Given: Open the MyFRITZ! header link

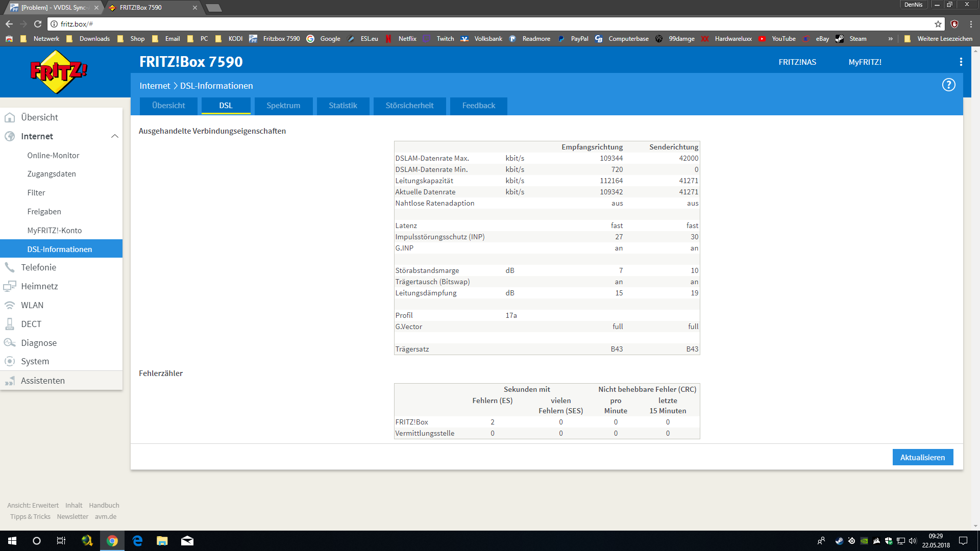Looking at the screenshot, I should click(865, 62).
